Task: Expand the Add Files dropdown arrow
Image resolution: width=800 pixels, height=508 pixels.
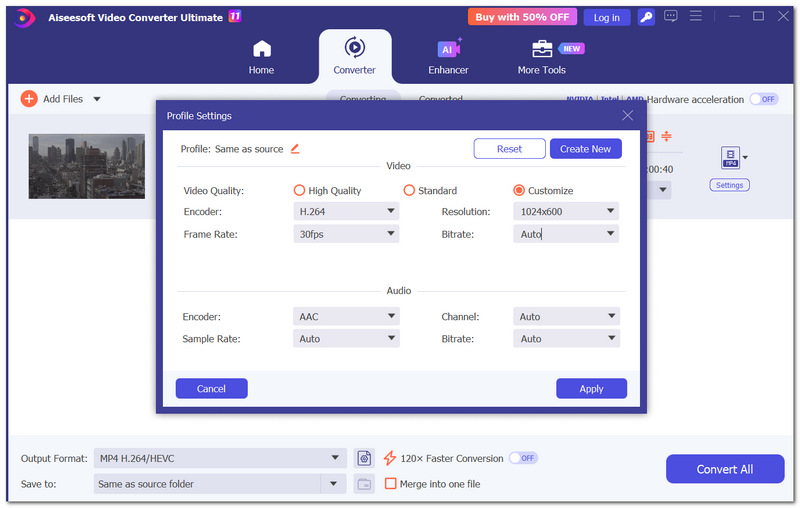Action: coord(97,99)
